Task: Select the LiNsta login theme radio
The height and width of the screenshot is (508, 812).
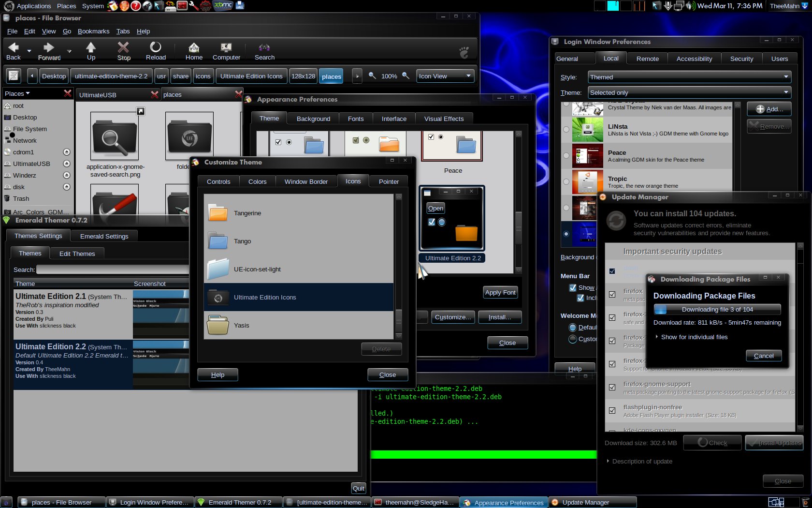Action: pos(566,129)
